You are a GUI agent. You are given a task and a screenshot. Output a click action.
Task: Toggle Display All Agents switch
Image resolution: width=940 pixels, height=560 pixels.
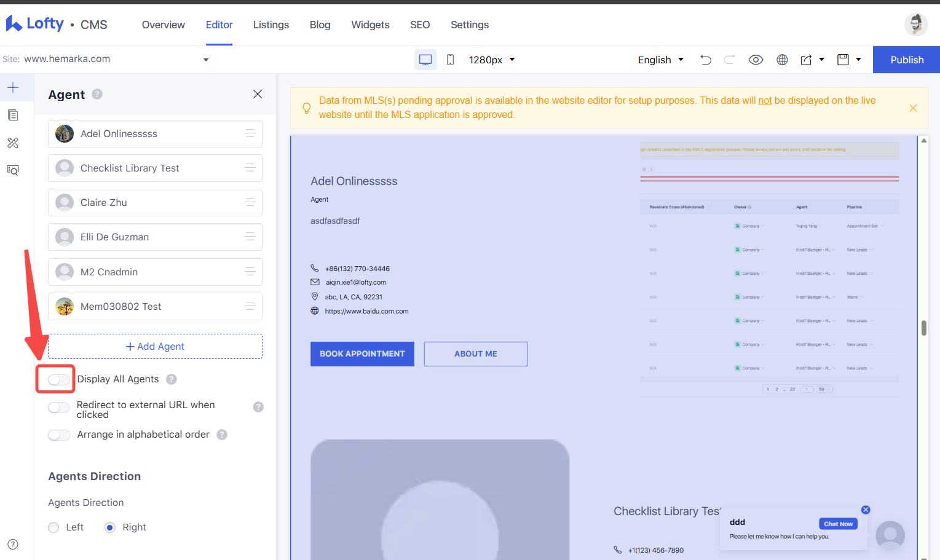pos(59,379)
